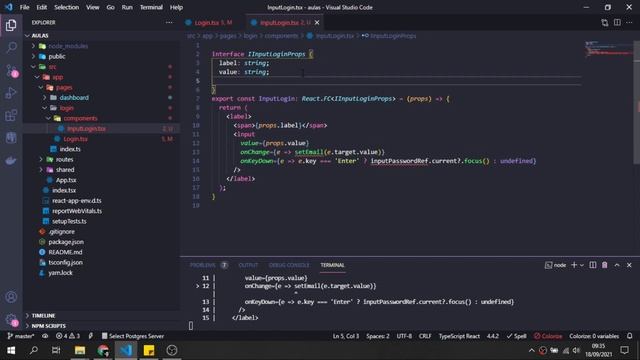
Task: Open the Selection menu
Action: click(x=67, y=7)
